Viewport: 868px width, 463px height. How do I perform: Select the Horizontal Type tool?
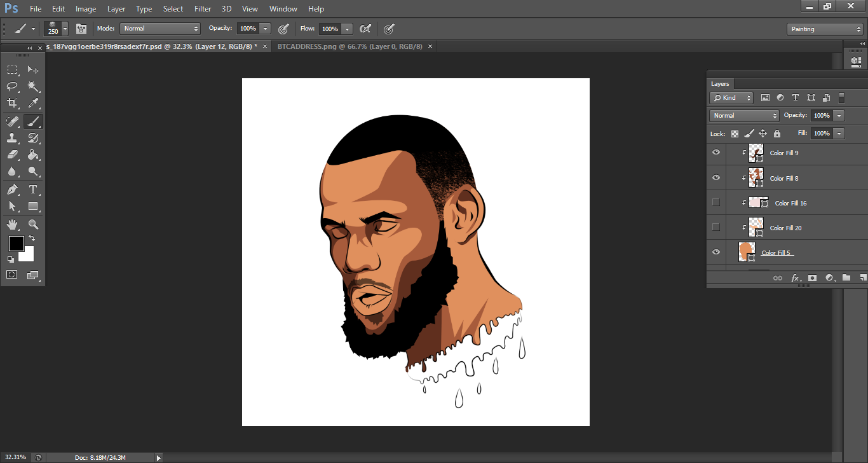34,190
